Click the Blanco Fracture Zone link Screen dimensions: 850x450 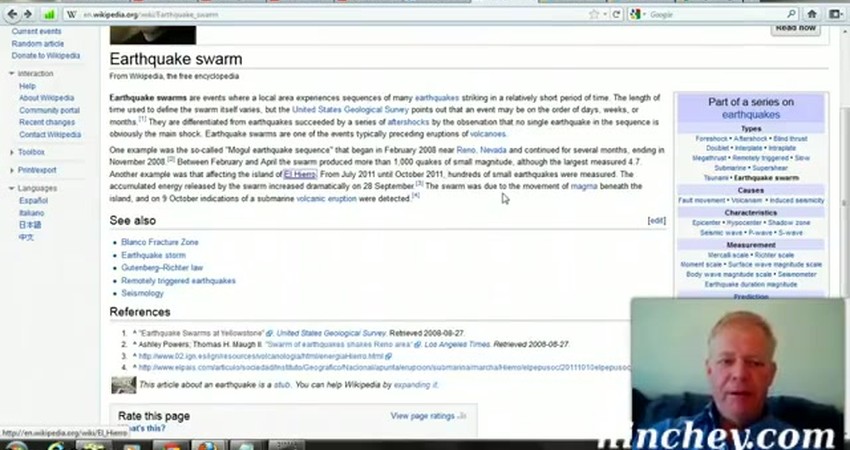pos(159,242)
